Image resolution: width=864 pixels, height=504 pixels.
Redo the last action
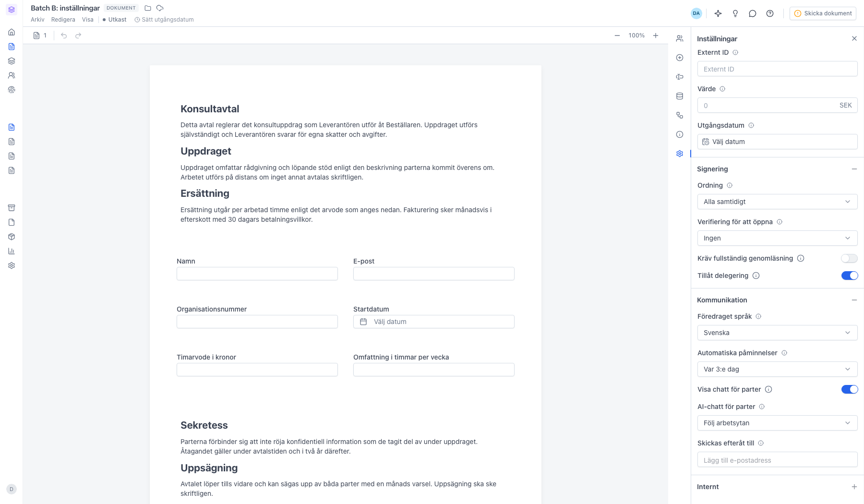pos(78,36)
